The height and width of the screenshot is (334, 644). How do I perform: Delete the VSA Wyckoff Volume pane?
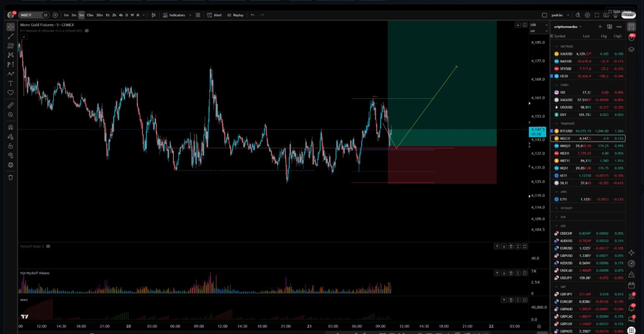(x=511, y=273)
